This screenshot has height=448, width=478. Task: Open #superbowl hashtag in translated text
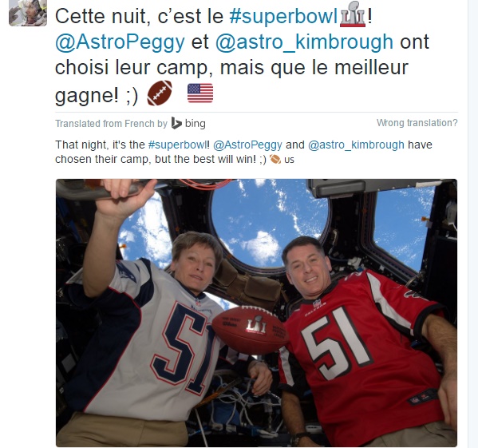[x=177, y=145]
